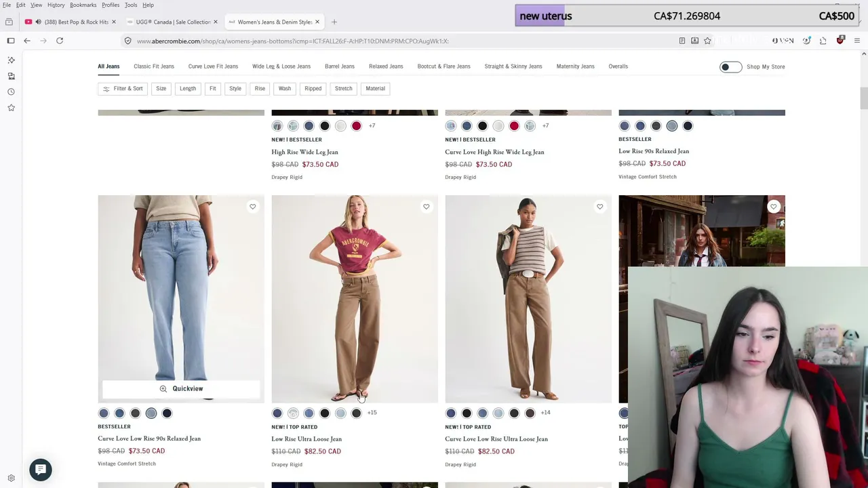
Task: Close the Best Pop & Rock Hits tab
Action: click(x=113, y=22)
